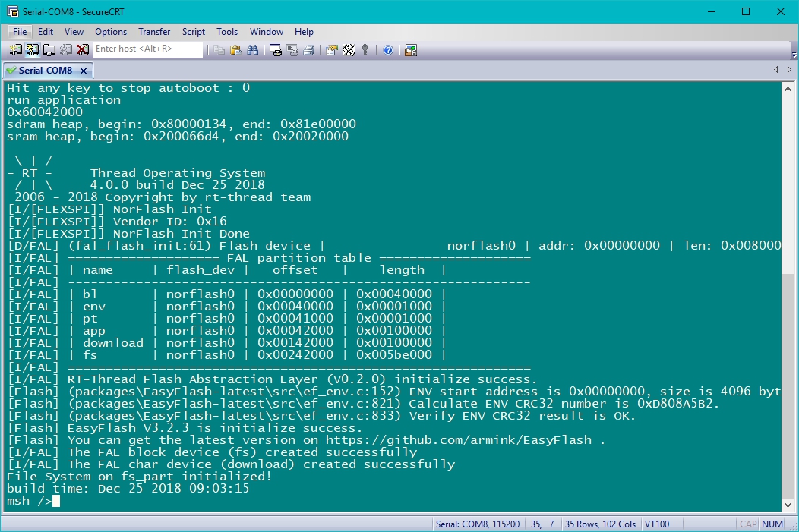
Task: Click the Find binoculars icon
Action: (252, 50)
